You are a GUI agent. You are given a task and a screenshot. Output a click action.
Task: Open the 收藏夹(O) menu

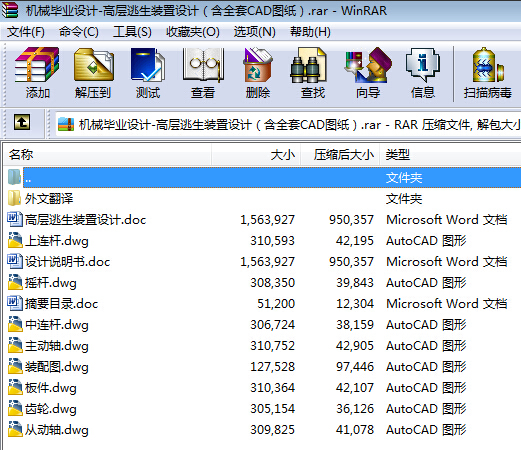coord(193,32)
